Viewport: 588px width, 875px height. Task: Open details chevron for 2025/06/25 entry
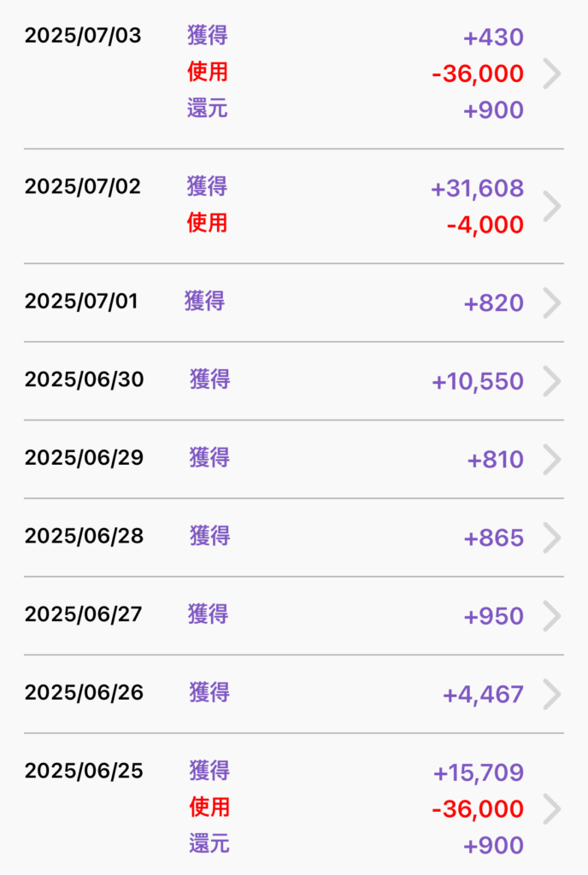pyautogui.click(x=552, y=808)
